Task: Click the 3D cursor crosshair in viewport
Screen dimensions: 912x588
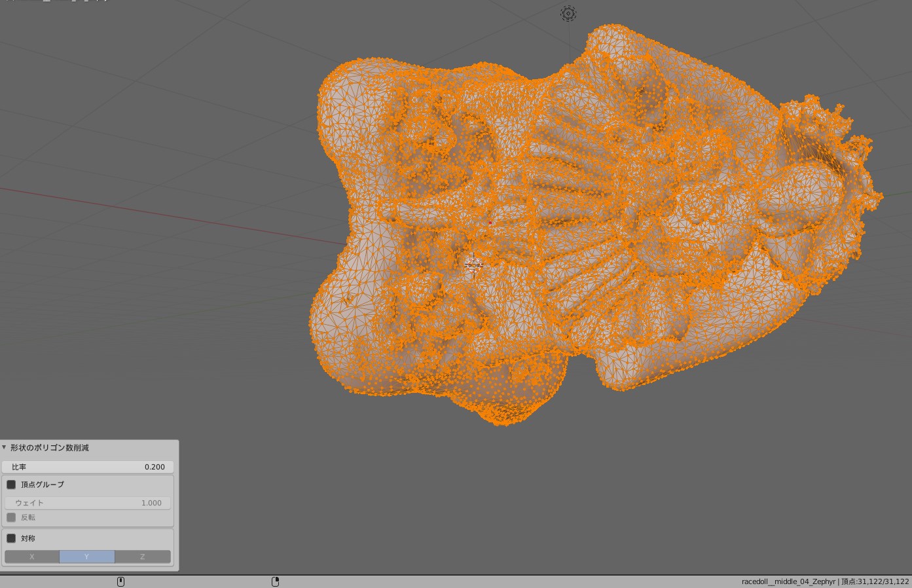Action: click(x=473, y=265)
